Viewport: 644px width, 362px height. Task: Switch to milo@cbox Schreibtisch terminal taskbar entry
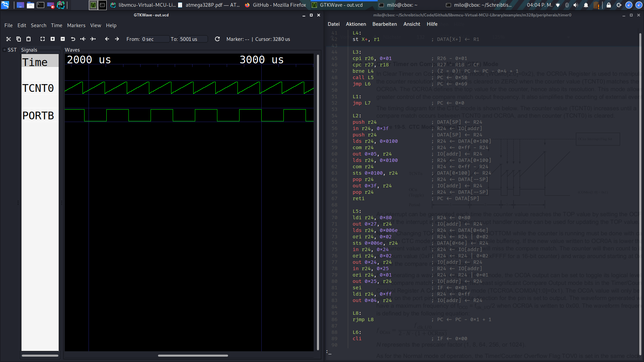tap(479, 5)
